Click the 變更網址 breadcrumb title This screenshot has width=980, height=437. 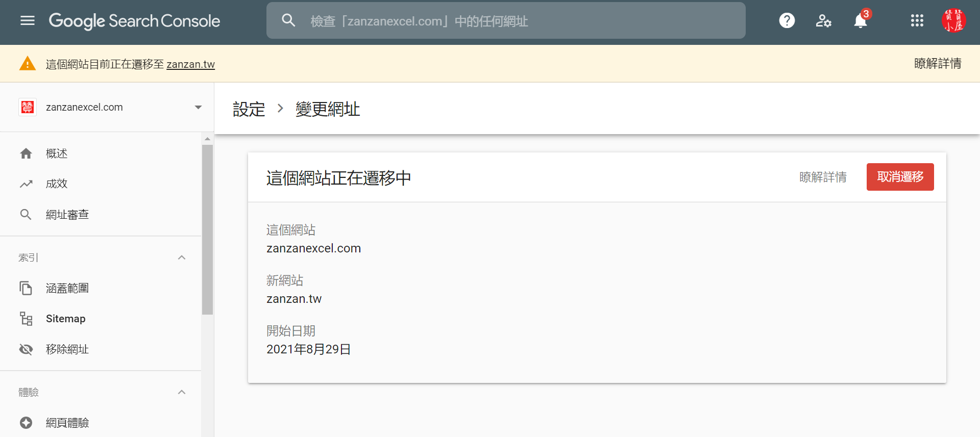[328, 109]
